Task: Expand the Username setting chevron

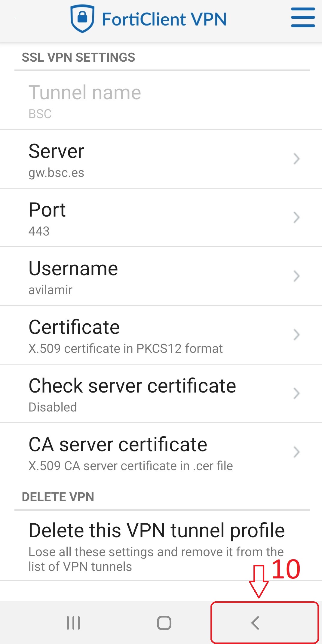Action: pos(296,276)
